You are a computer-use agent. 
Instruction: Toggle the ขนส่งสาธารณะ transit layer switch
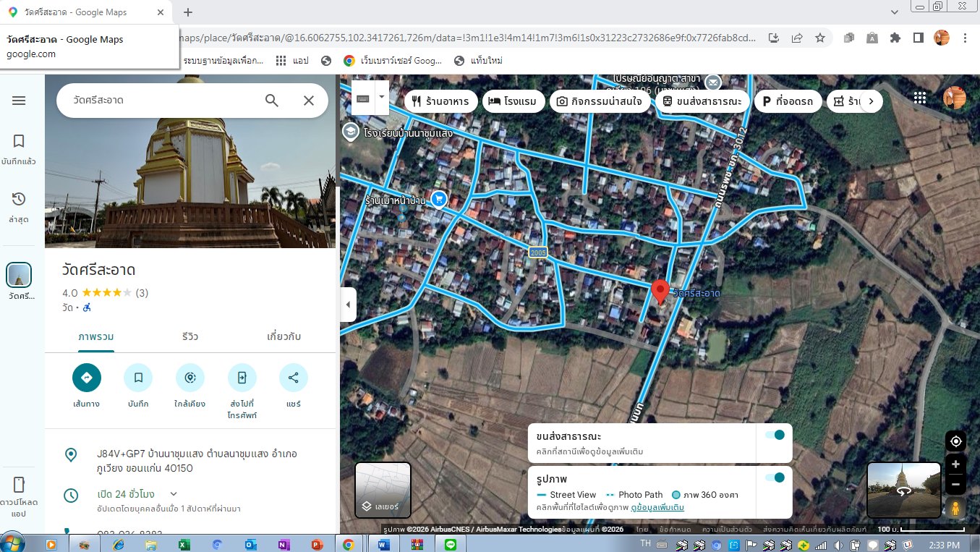(x=775, y=435)
